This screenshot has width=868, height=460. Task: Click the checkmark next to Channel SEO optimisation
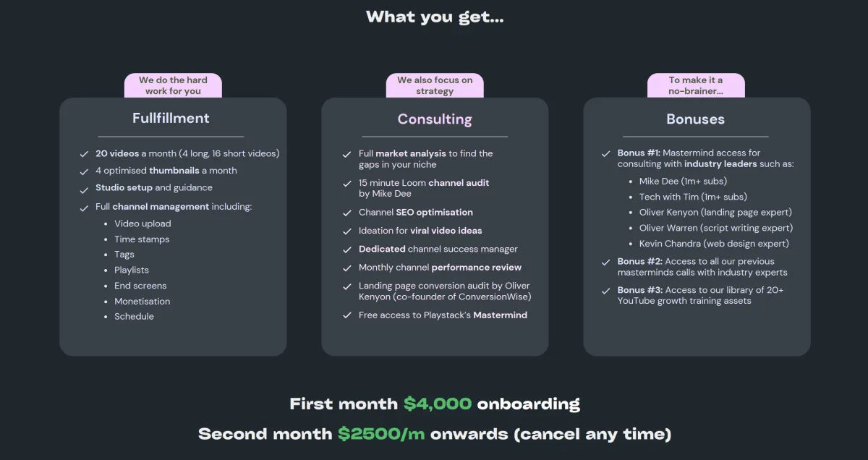point(346,213)
